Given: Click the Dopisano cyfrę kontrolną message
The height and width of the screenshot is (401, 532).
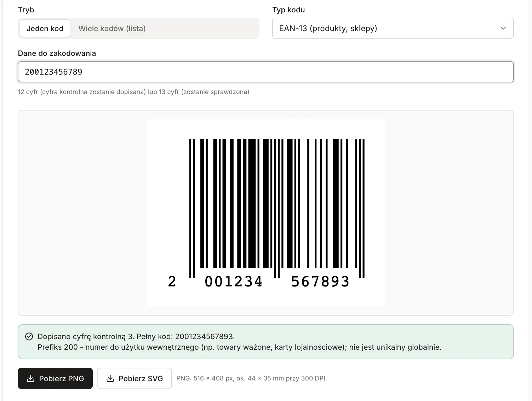Looking at the screenshot, I should [136, 336].
